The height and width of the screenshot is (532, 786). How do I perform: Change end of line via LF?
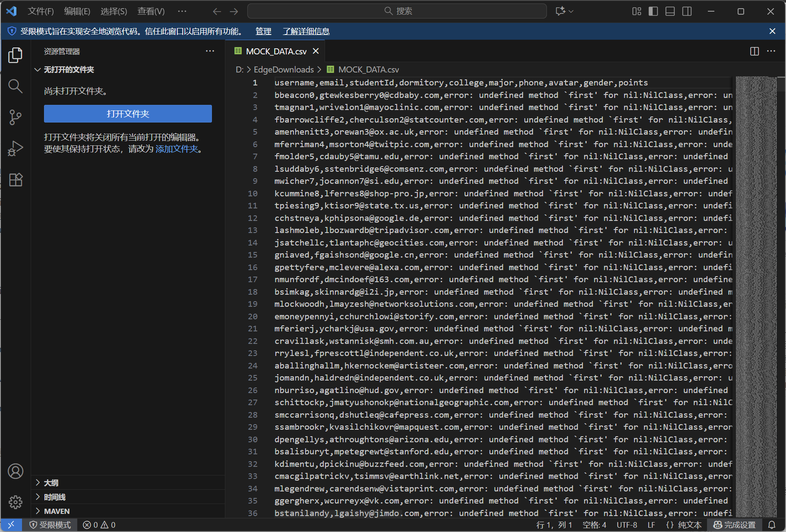651,525
